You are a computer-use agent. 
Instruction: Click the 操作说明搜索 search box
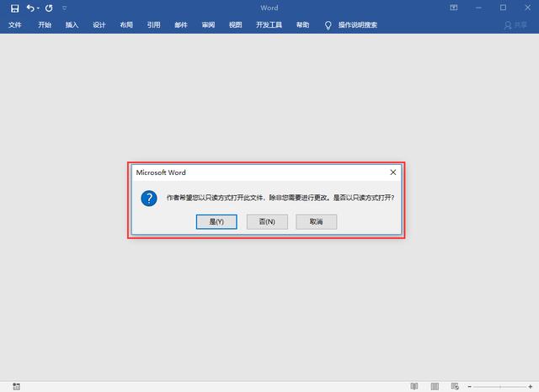[357, 24]
